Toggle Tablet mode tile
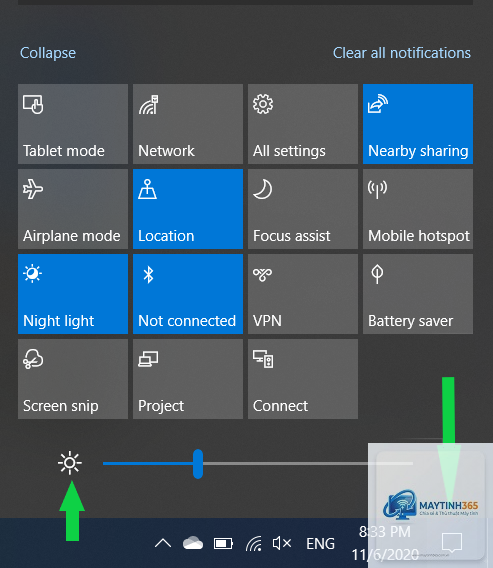Viewport: 493px width, 568px height. [x=73, y=124]
